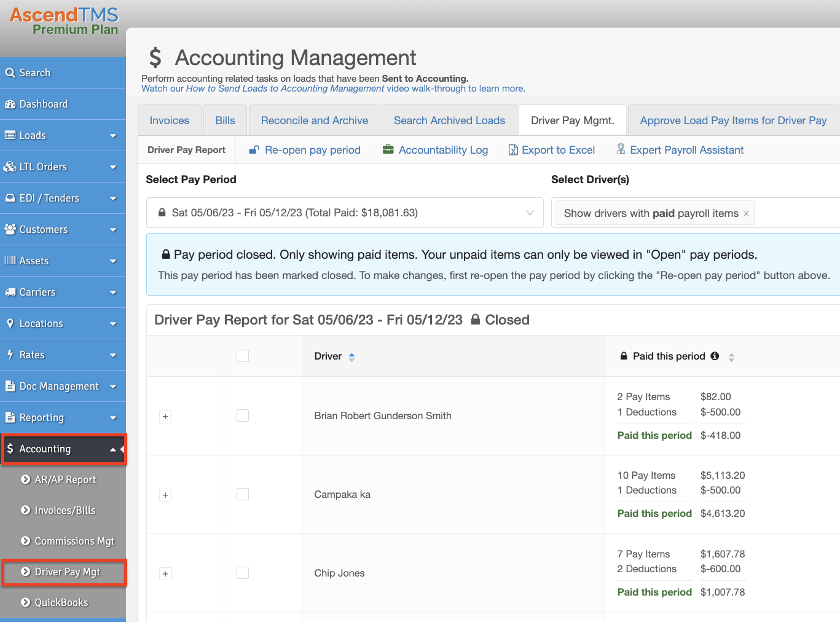Click the Re-open pay period unlock icon

click(x=254, y=150)
